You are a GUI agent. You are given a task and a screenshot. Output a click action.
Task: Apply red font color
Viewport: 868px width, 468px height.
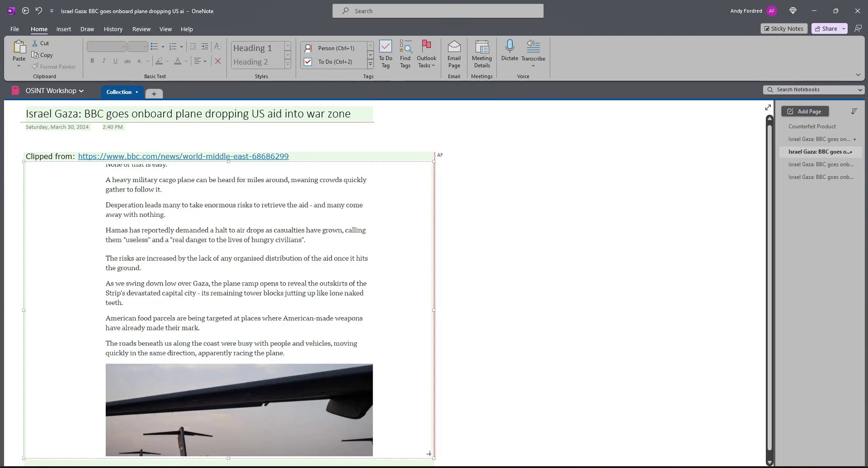[178, 61]
